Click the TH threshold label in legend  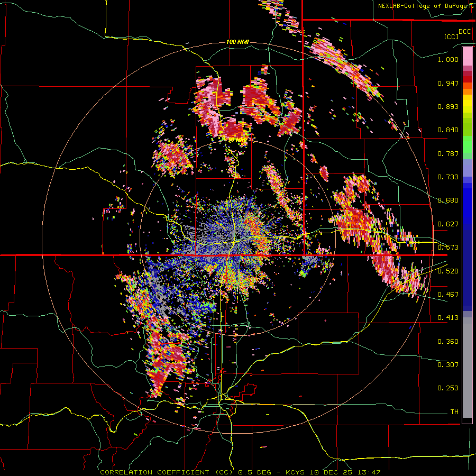point(454,412)
